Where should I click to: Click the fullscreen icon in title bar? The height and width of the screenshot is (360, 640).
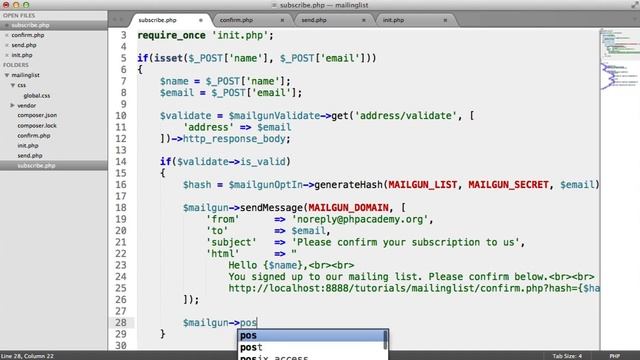pyautogui.click(x=634, y=5)
